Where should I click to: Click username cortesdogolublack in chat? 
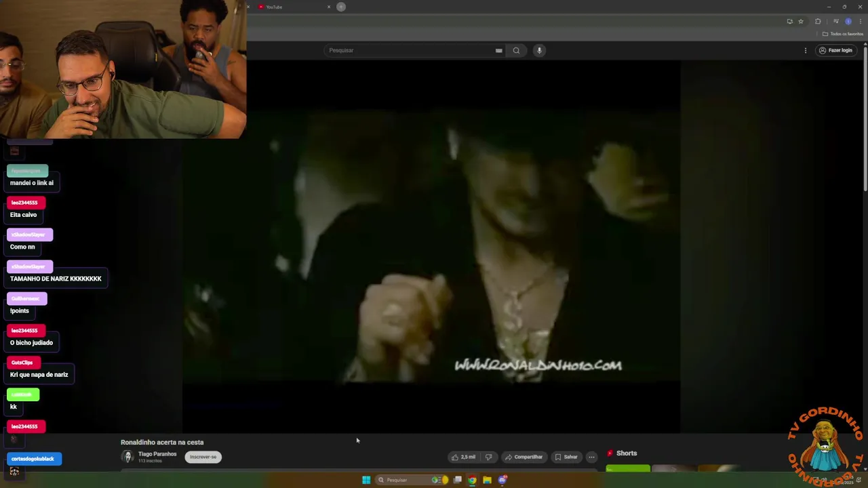coord(33,459)
